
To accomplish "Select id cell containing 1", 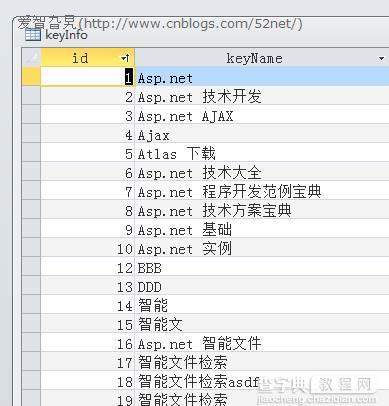I will point(88,77).
